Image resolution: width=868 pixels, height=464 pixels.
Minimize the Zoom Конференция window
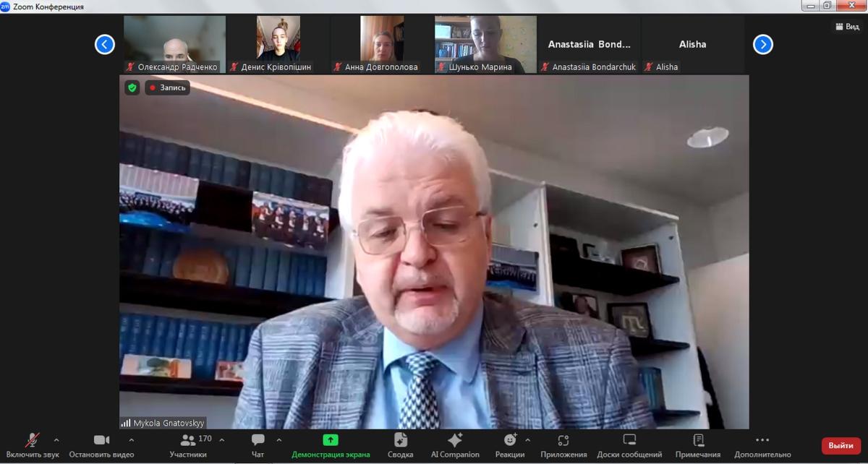coord(811,6)
